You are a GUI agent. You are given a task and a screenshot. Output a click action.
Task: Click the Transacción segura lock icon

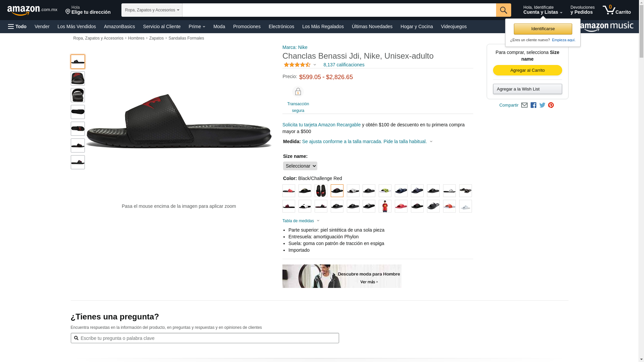pyautogui.click(x=298, y=92)
